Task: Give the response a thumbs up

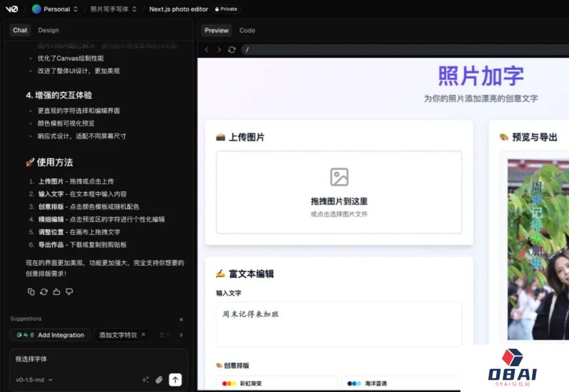Action: pyautogui.click(x=56, y=292)
